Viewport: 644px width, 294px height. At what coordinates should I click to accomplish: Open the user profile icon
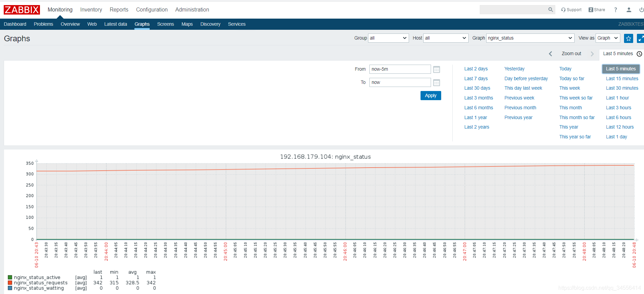coord(629,10)
